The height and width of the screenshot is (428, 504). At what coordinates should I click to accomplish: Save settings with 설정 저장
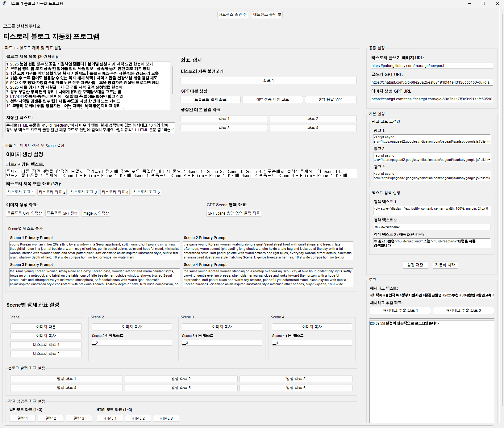[x=415, y=265]
